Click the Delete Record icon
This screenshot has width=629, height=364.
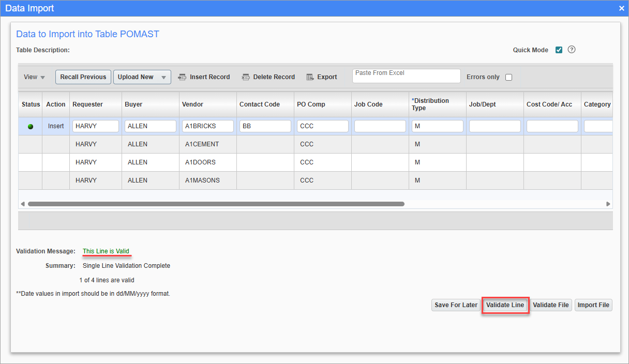click(x=246, y=77)
